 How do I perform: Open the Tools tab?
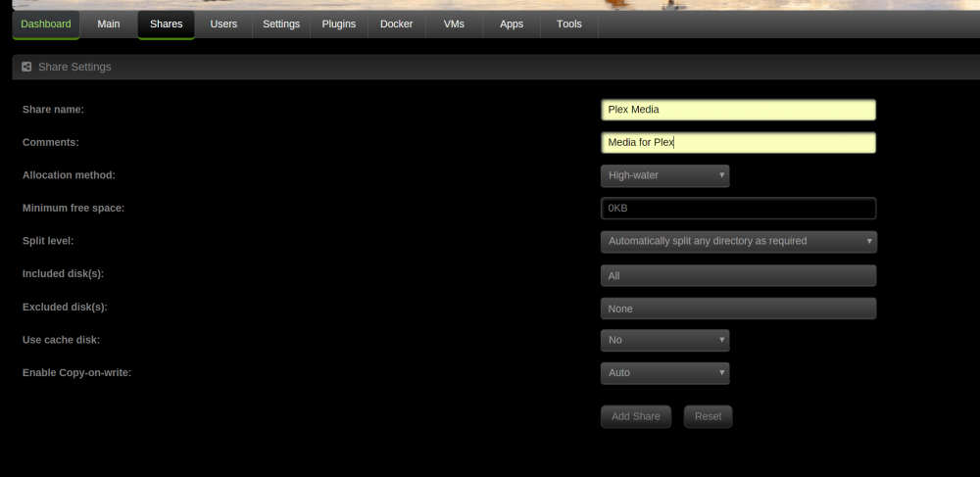[x=569, y=24]
